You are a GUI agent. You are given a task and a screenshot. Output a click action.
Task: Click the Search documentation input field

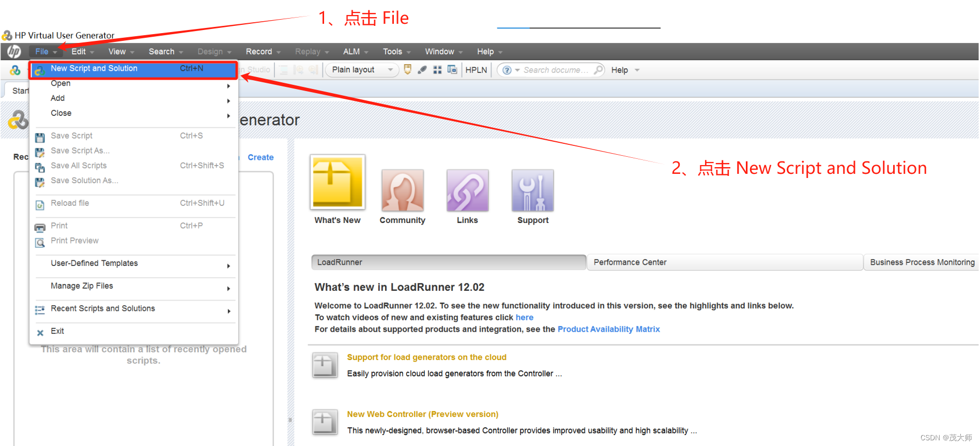[556, 70]
